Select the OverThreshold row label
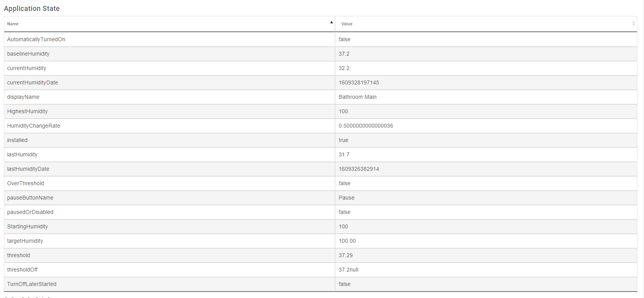Screen dimensions: 644x298 (x=25, y=183)
